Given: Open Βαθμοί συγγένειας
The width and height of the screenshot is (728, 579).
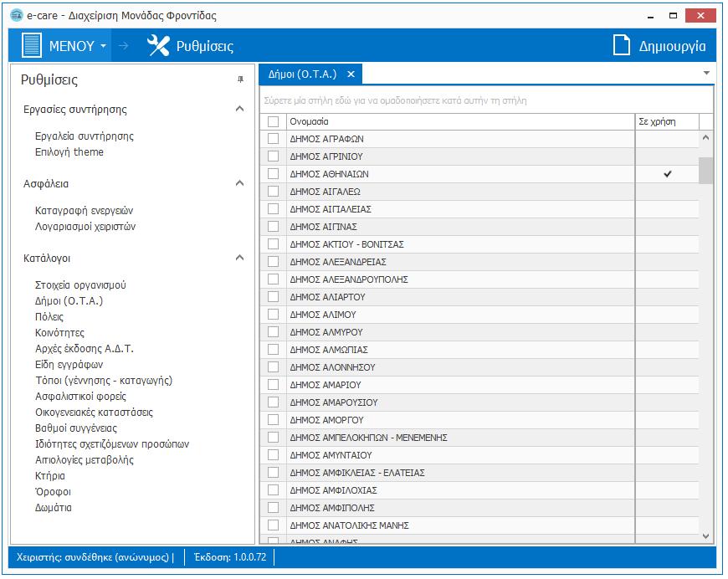Looking at the screenshot, I should click(76, 428).
